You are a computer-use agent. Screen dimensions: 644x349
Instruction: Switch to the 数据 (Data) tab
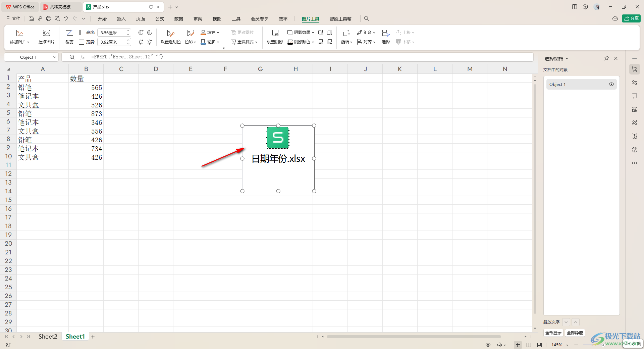(179, 19)
